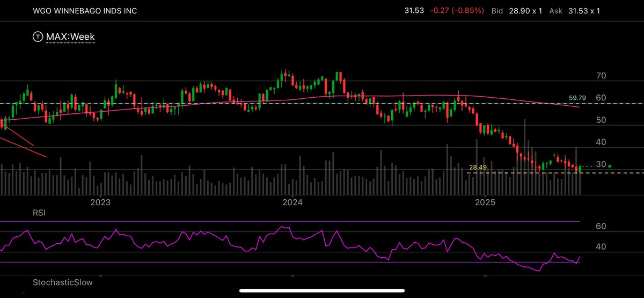The height and width of the screenshot is (298, 644).
Task: Tap the 59.79 price level label
Action: tap(577, 98)
